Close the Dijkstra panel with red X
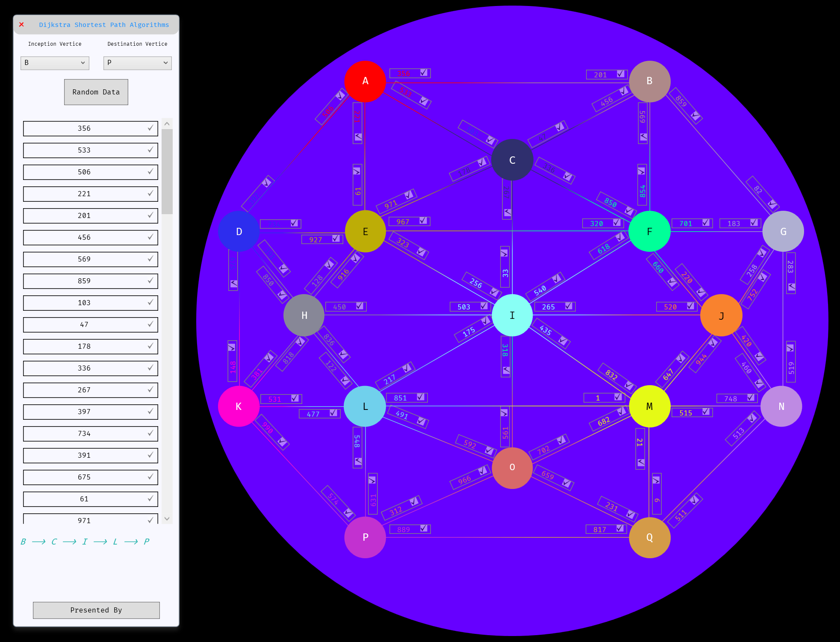 coord(21,25)
